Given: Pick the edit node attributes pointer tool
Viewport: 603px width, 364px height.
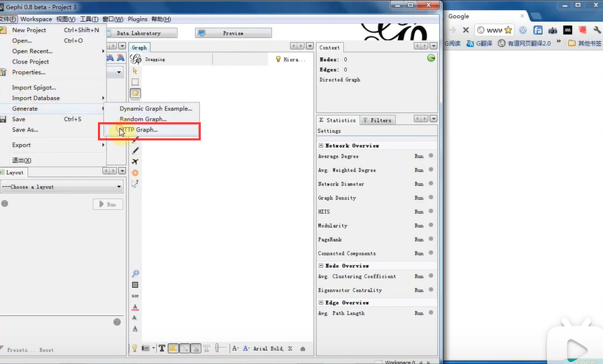Looking at the screenshot, I should point(135,184).
